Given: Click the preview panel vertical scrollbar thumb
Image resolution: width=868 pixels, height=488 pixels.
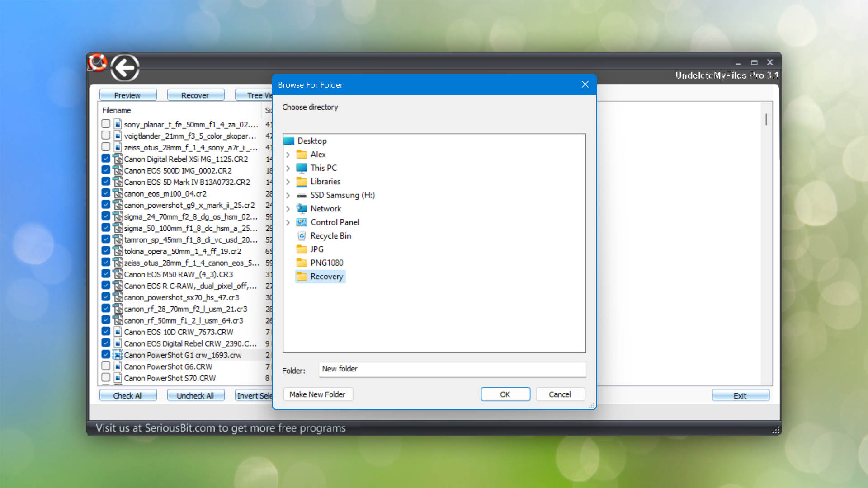Looking at the screenshot, I should coord(766,119).
